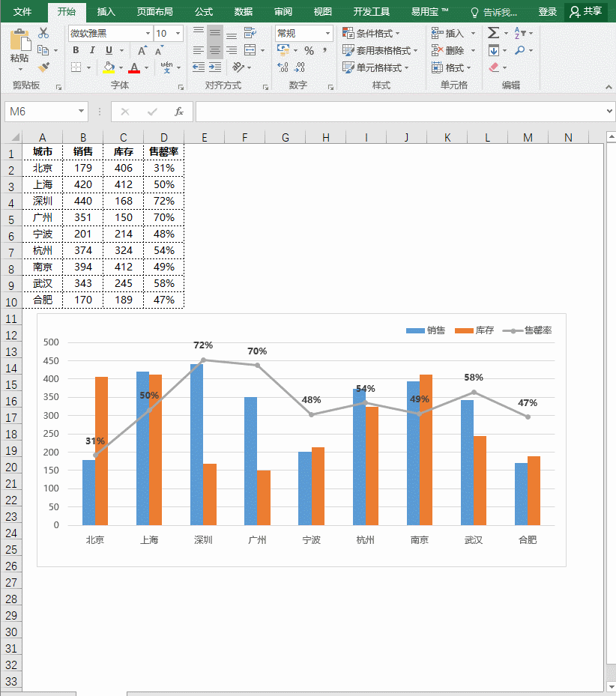The image size is (616, 696).
Task: Open the number format dropdown
Action: point(327,33)
